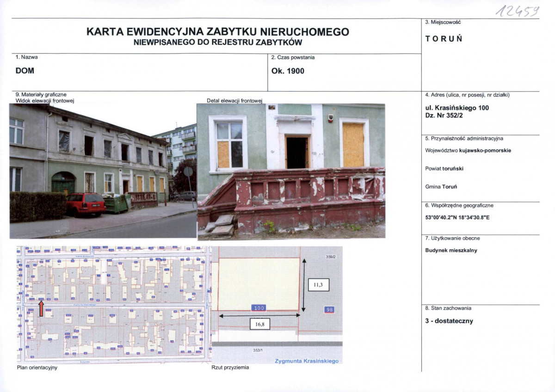Click the title 'KARTA EWIDENCYJNA ZABYTKU NIERUCHOMEGO'
The width and height of the screenshot is (555, 392).
click(x=217, y=32)
